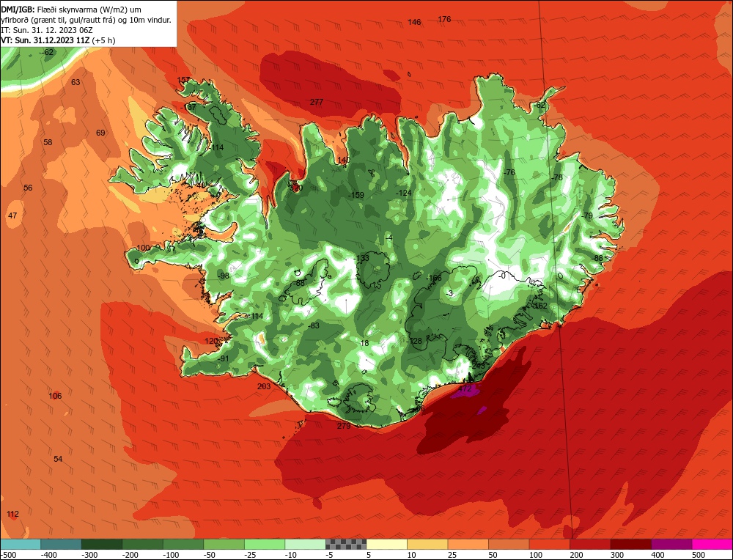733x560 pixels.
Task: Click the red-orange legend swatch between 100 and 200
Action: pyautogui.click(x=549, y=544)
